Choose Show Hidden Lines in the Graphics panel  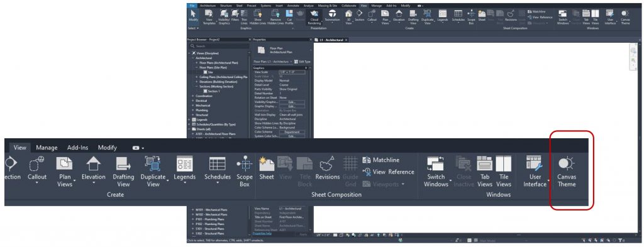[257, 17]
